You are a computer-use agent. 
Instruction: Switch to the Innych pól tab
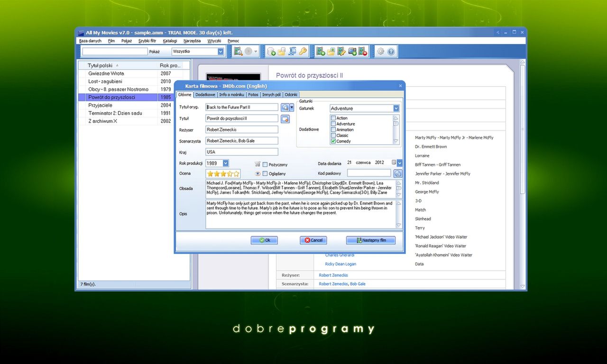[x=272, y=95]
